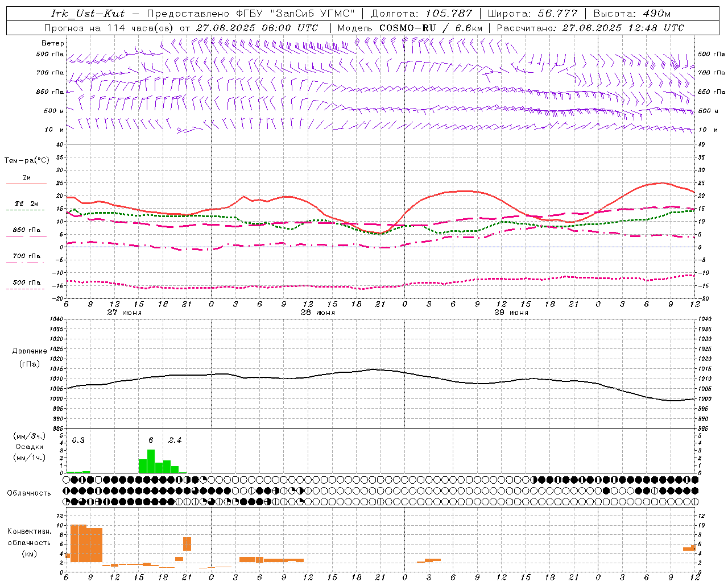Click the tallest green precipitation bar
The width and height of the screenshot is (728, 582).
coord(151,461)
